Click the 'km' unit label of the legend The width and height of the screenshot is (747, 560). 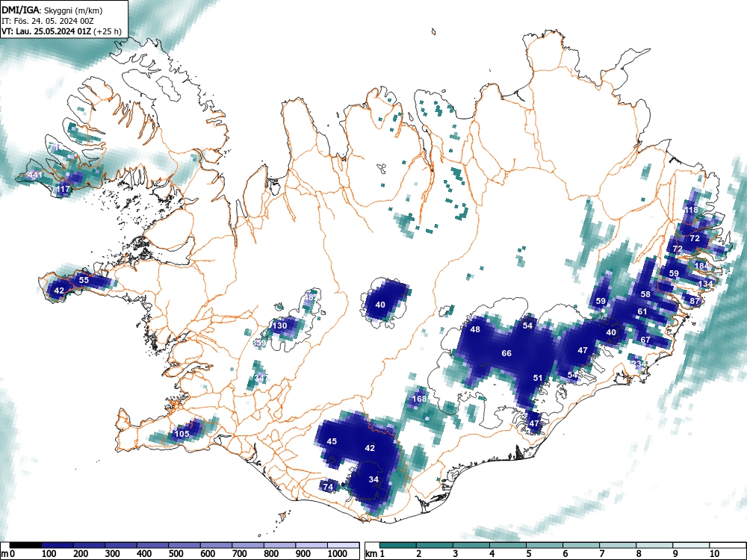(x=371, y=554)
